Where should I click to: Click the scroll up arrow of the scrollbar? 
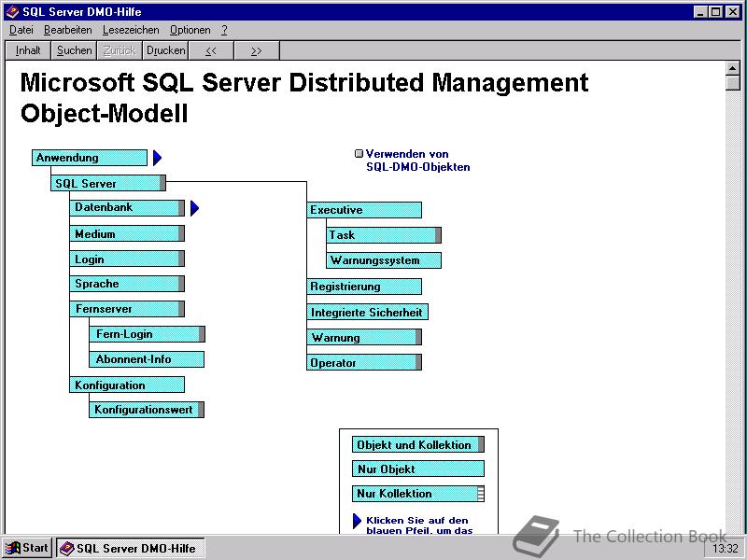pos(733,68)
